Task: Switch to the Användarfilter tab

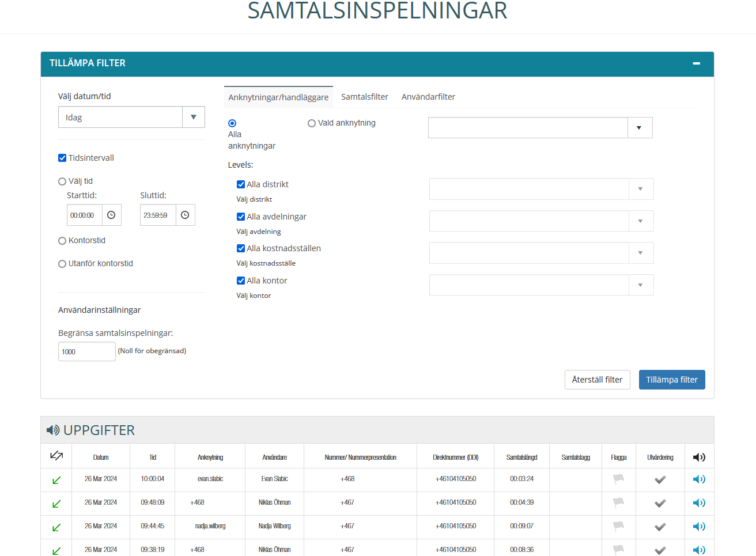Action: (428, 97)
